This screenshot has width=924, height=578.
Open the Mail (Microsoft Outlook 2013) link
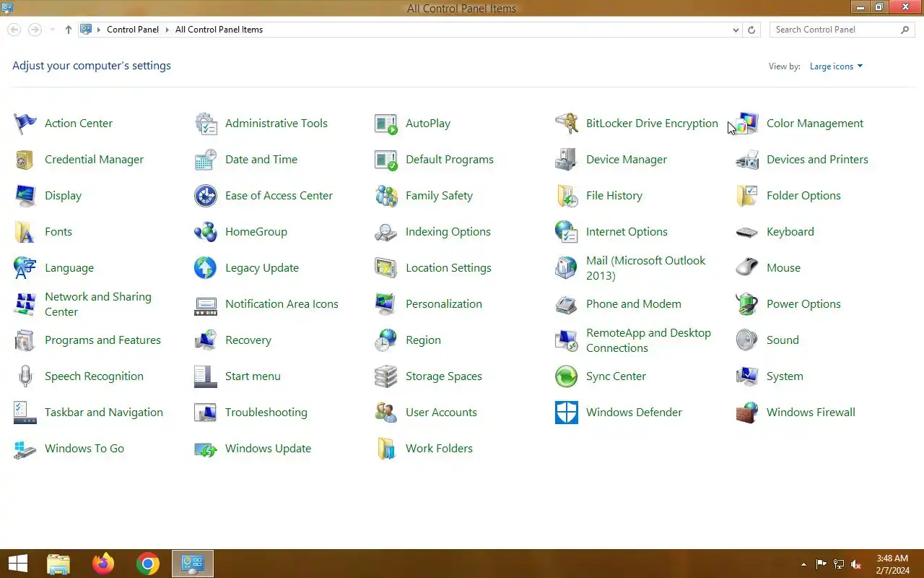pyautogui.click(x=646, y=268)
